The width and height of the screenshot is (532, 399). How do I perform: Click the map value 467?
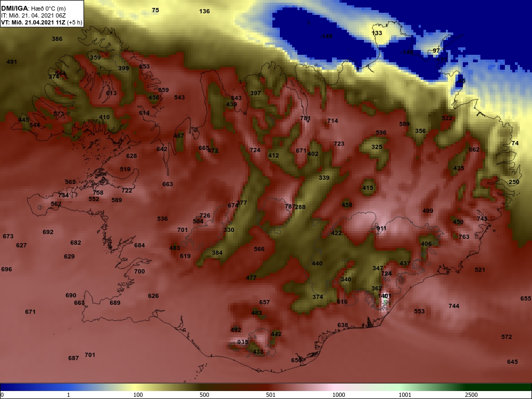179,136
